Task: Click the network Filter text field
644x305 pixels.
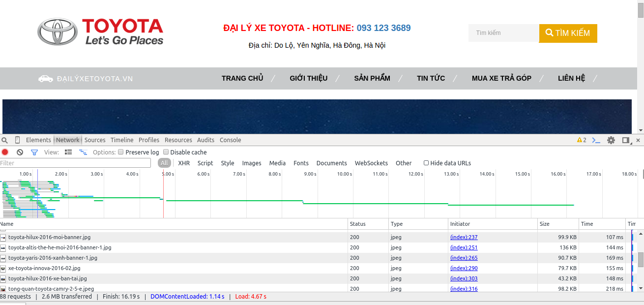Action: (x=75, y=163)
